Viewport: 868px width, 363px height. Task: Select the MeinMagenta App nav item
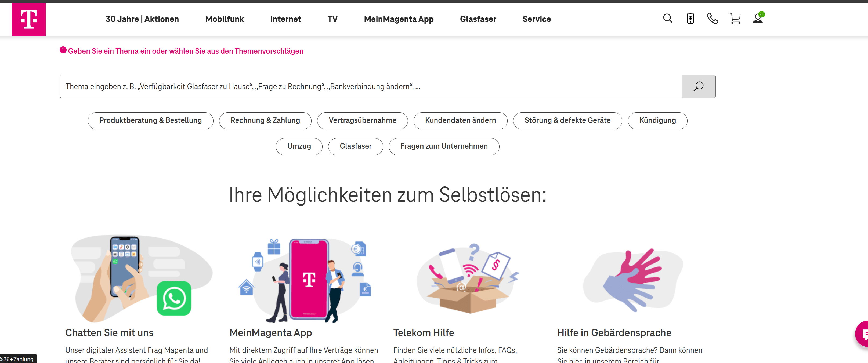[x=399, y=19]
